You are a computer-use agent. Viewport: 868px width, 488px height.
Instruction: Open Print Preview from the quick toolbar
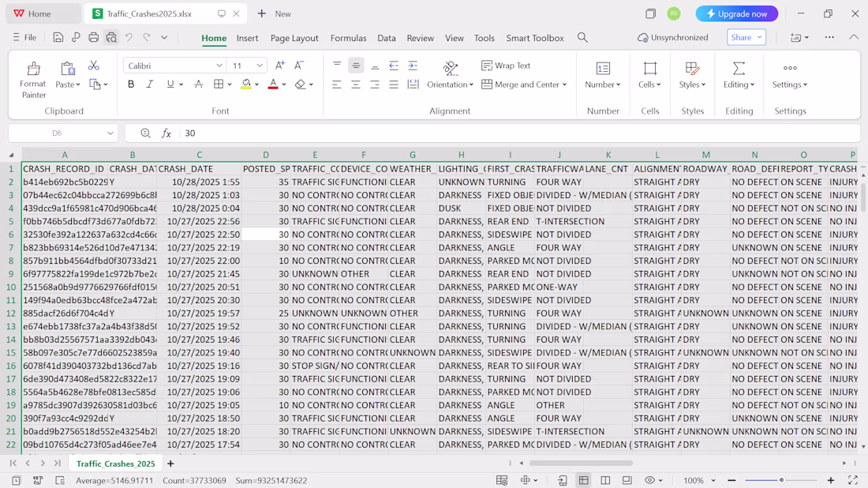click(111, 38)
